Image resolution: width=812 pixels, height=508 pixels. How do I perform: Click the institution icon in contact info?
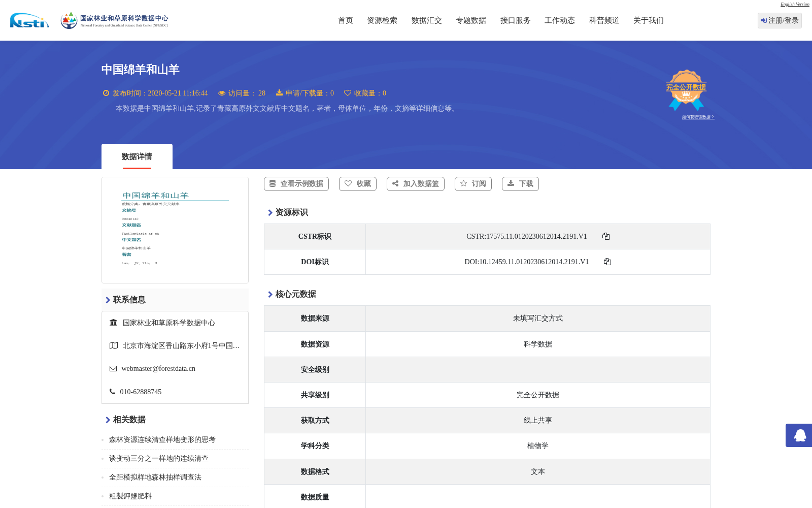point(114,323)
